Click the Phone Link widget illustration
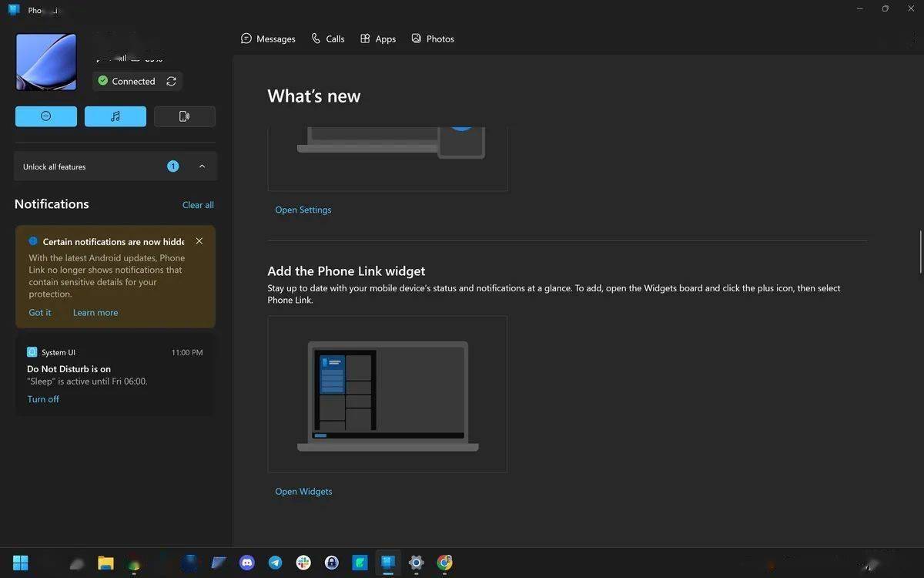The image size is (924, 578). point(387,394)
